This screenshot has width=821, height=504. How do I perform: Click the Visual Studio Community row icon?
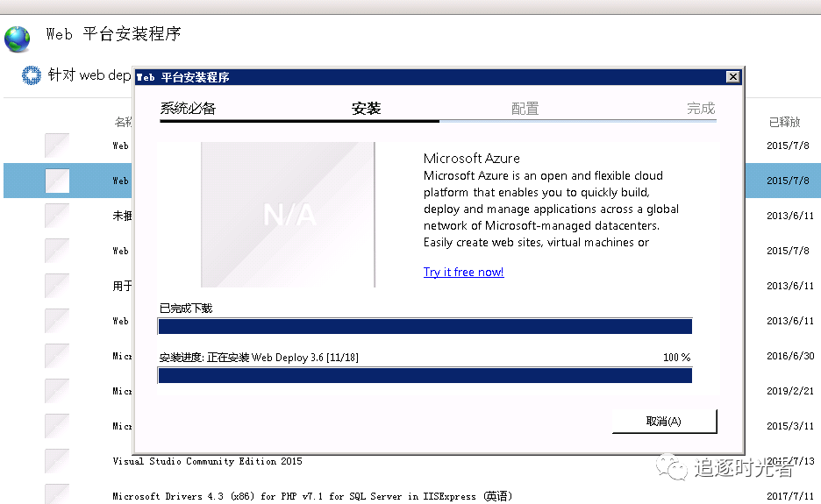57,461
